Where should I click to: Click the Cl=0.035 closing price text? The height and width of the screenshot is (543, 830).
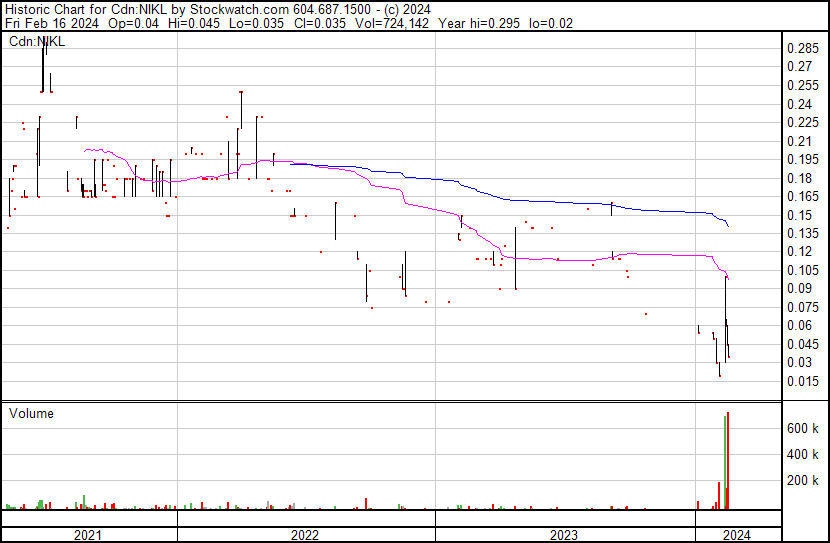[x=308, y=23]
